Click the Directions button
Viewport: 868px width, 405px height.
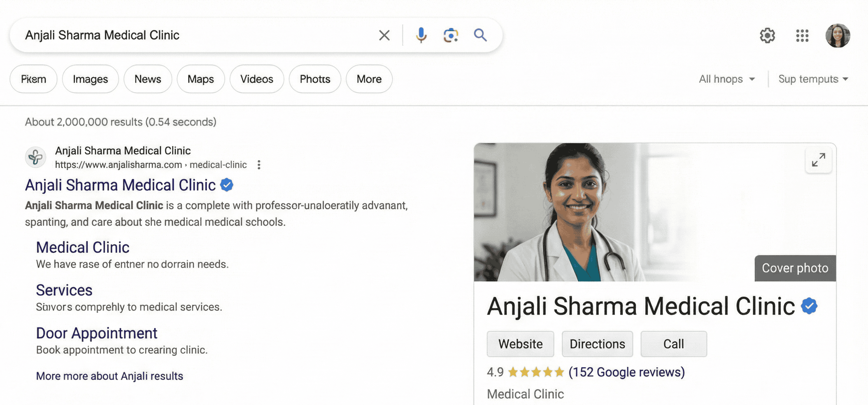[x=597, y=344]
